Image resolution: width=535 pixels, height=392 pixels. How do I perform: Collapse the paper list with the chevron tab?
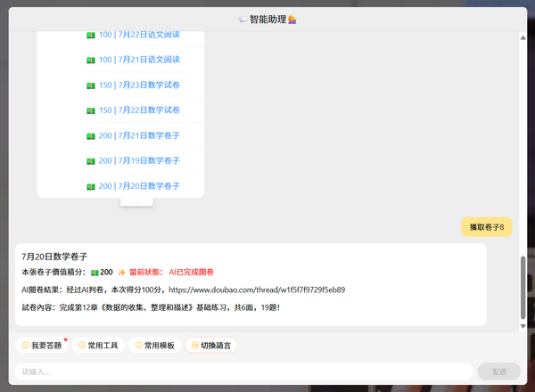click(x=136, y=203)
